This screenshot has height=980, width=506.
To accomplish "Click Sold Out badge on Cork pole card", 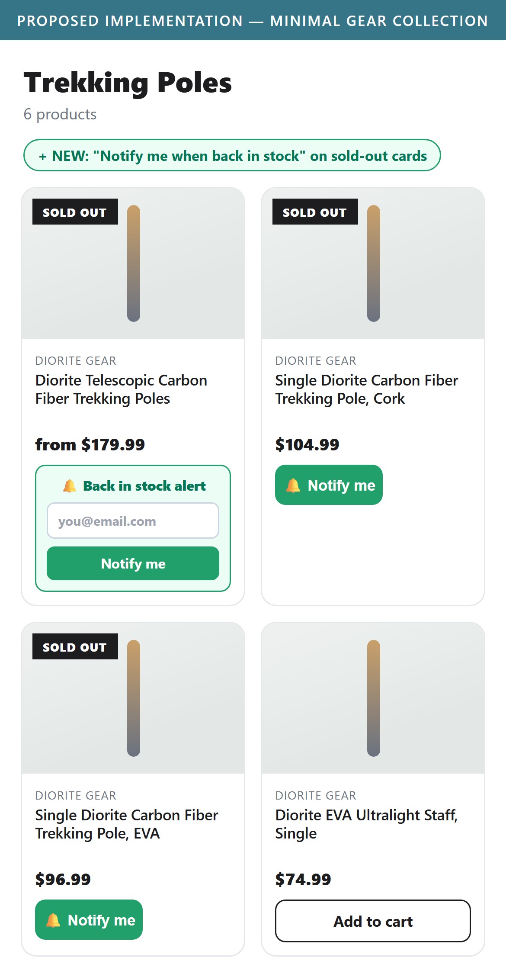I will (315, 212).
